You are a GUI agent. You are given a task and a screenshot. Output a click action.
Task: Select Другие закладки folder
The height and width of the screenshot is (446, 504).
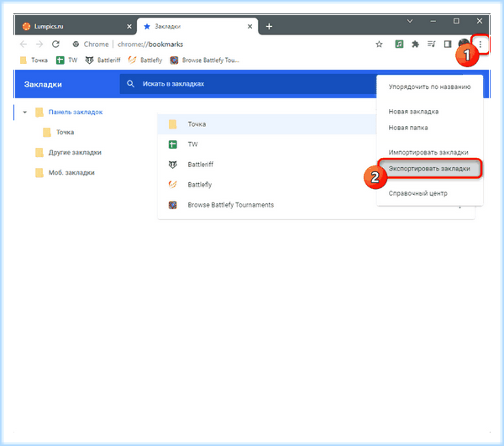tap(69, 152)
